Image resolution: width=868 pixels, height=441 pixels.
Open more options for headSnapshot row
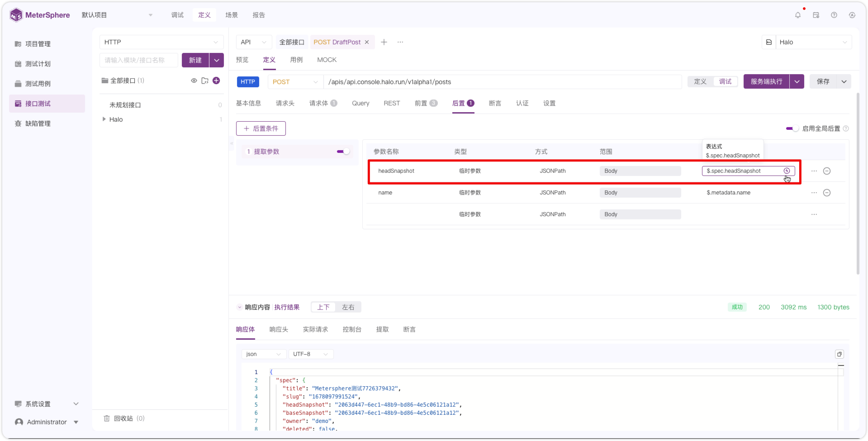814,171
